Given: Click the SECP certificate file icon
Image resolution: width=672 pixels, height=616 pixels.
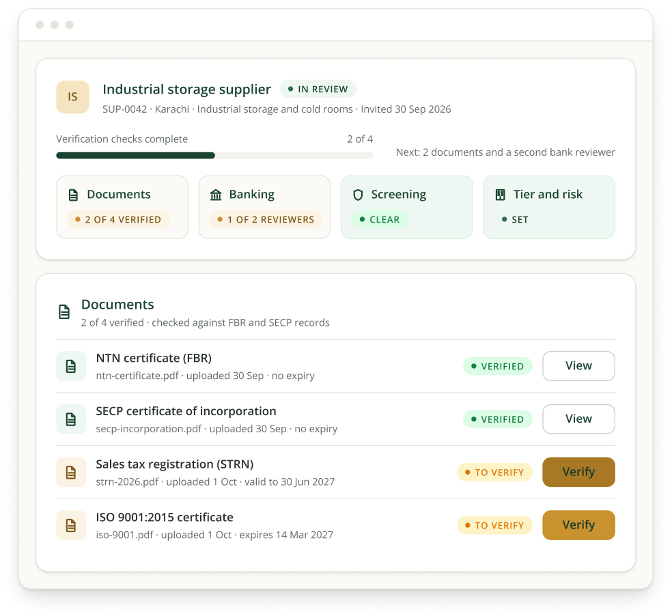Looking at the screenshot, I should pyautogui.click(x=71, y=419).
